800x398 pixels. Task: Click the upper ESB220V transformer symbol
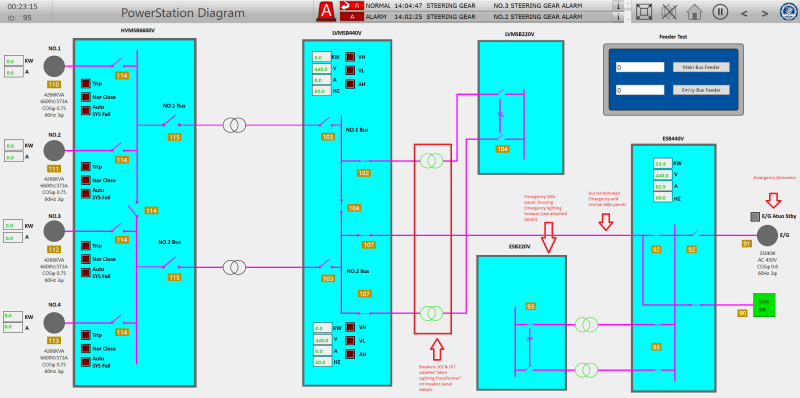point(586,324)
